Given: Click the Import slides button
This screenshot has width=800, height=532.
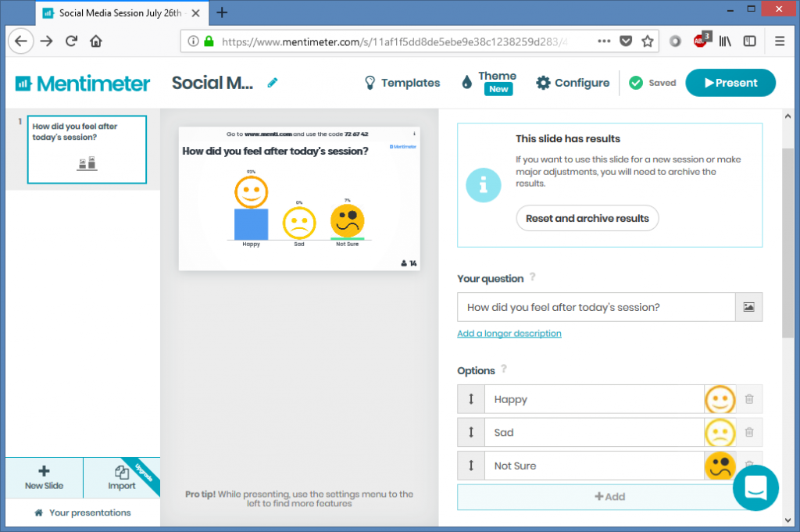Looking at the screenshot, I should click(121, 478).
